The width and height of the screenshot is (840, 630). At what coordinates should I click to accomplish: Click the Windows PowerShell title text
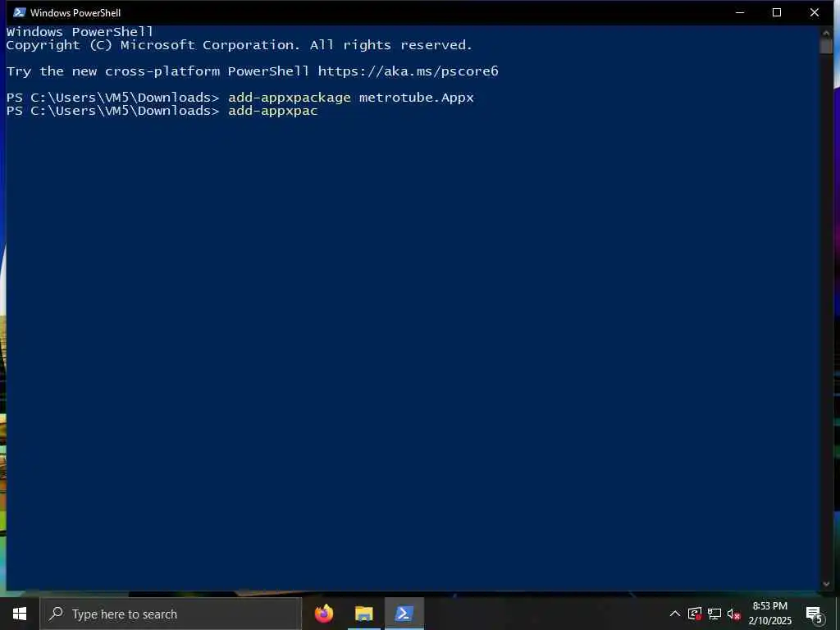(75, 12)
